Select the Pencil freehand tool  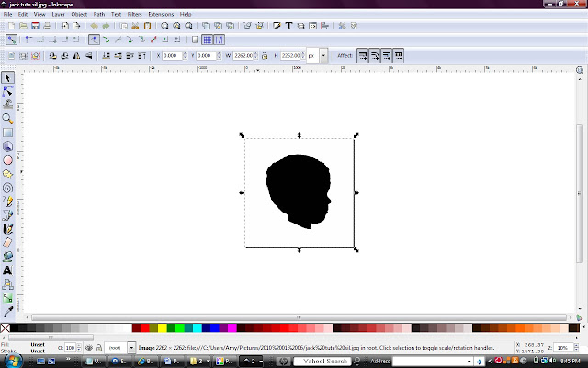coord(7,201)
